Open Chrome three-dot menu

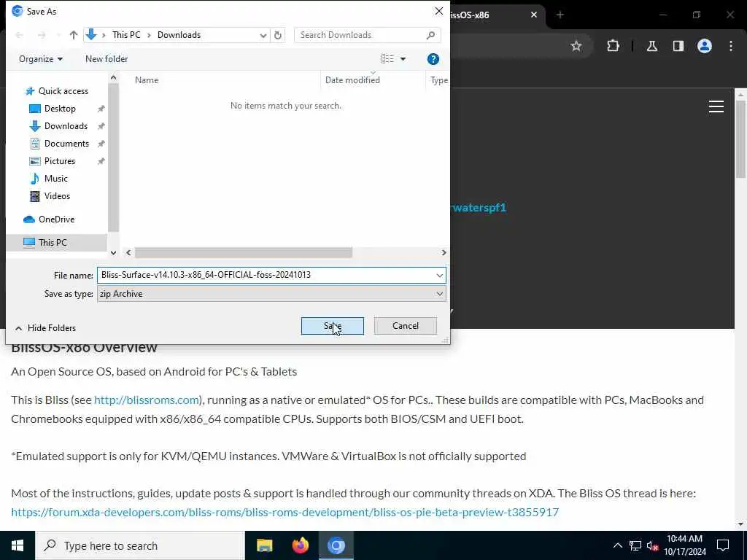point(731,46)
